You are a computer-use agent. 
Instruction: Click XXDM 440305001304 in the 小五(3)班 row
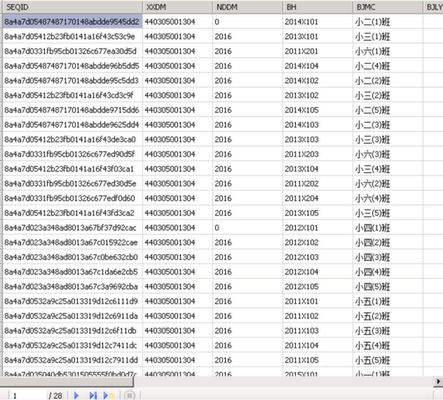[x=178, y=331]
